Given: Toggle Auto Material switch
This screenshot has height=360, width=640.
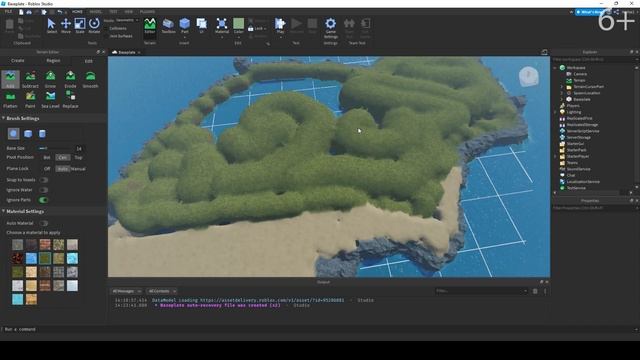Looking at the screenshot, I should (44, 223).
